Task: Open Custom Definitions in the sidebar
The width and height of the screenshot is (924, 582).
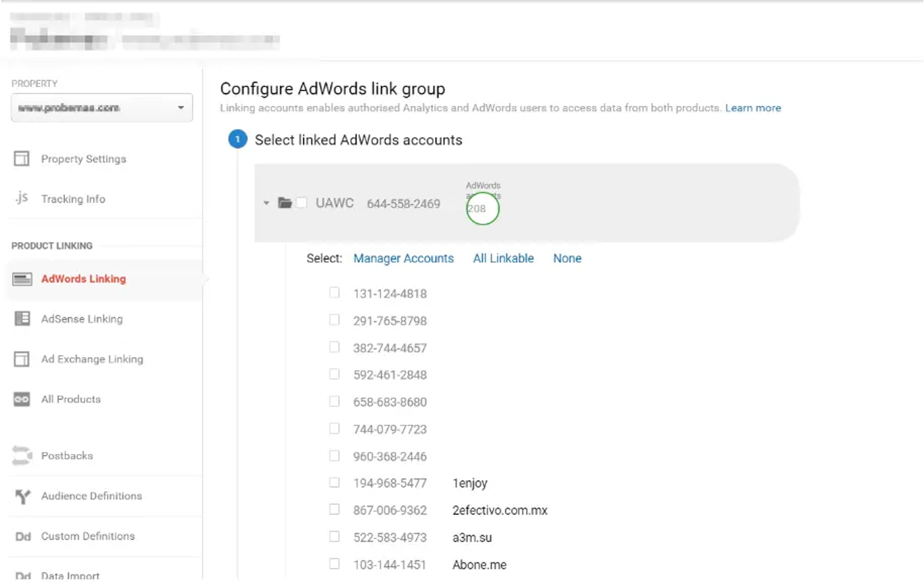Action: click(88, 536)
